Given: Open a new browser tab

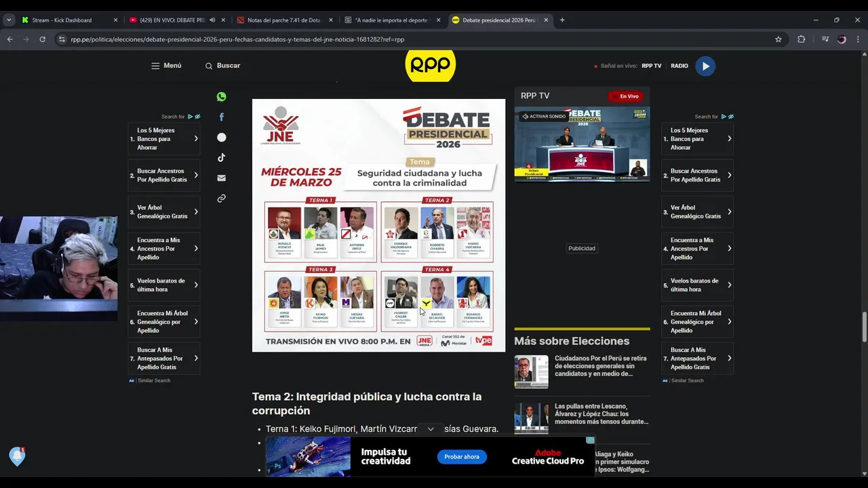Looking at the screenshot, I should coord(562,20).
